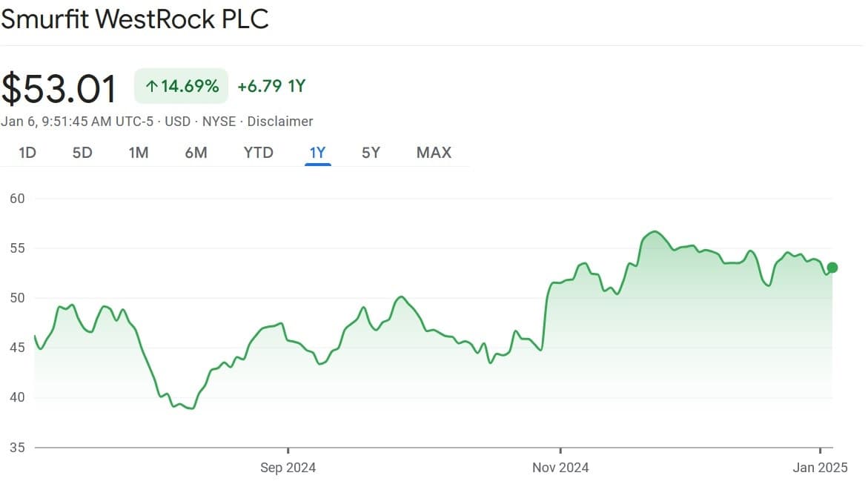Screen dimensions: 868x487
Task: Click the Smurfit WestRock PLC title
Action: (134, 19)
